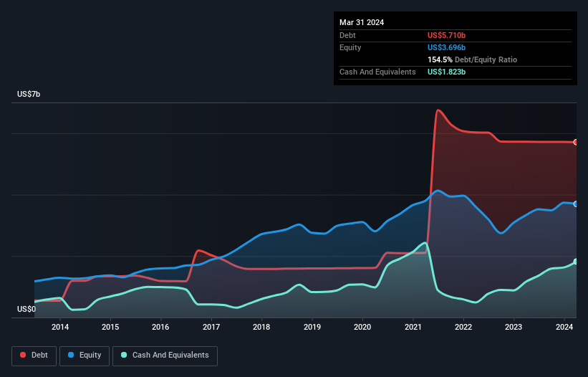Click the 2020 x-axis label
The image size is (588, 377).
click(x=362, y=327)
